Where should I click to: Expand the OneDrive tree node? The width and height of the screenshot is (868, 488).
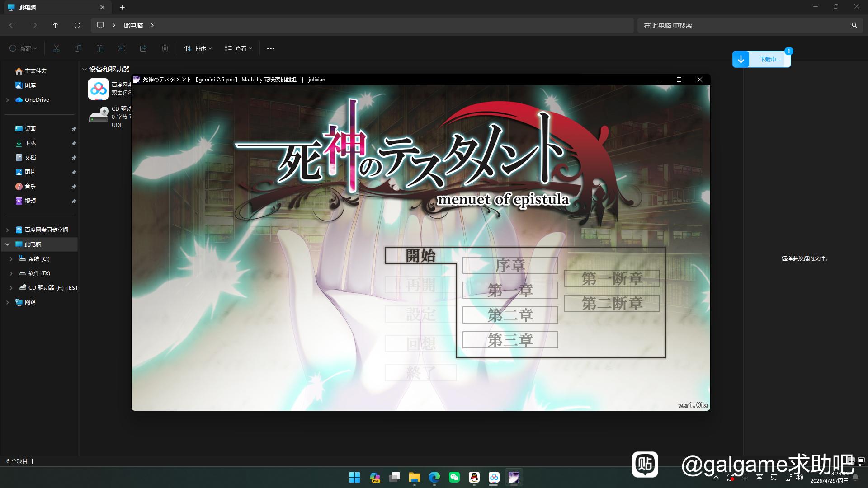click(x=7, y=100)
